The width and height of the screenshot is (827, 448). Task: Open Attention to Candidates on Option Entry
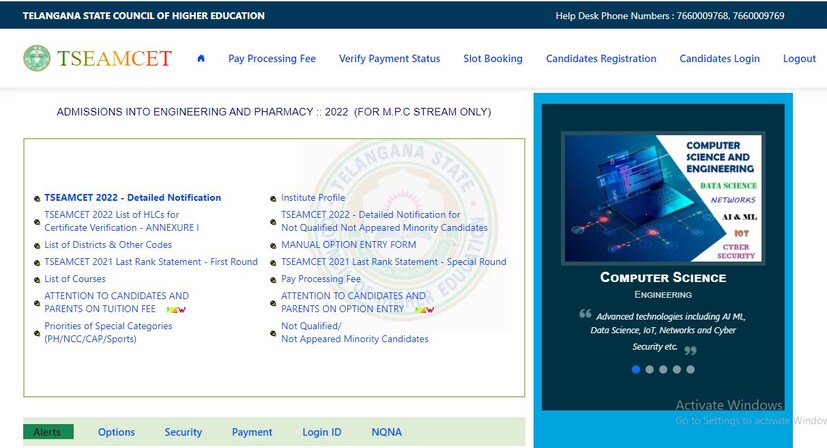(x=353, y=302)
